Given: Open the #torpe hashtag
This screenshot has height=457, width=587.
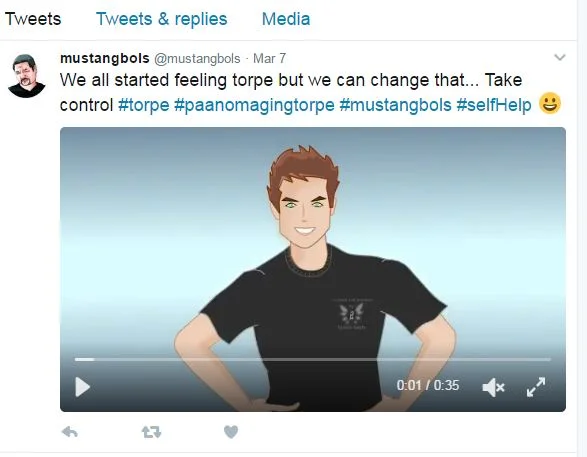Looking at the screenshot, I should [144, 105].
